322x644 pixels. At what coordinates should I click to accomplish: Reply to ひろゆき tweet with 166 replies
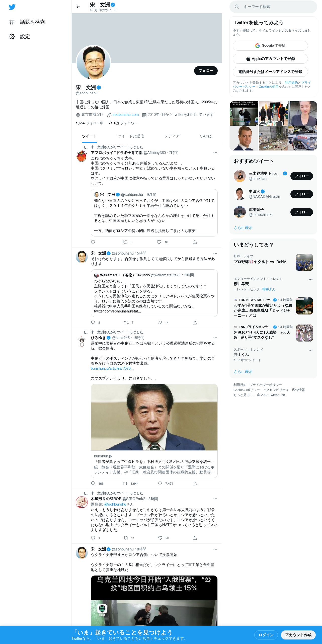click(x=93, y=484)
